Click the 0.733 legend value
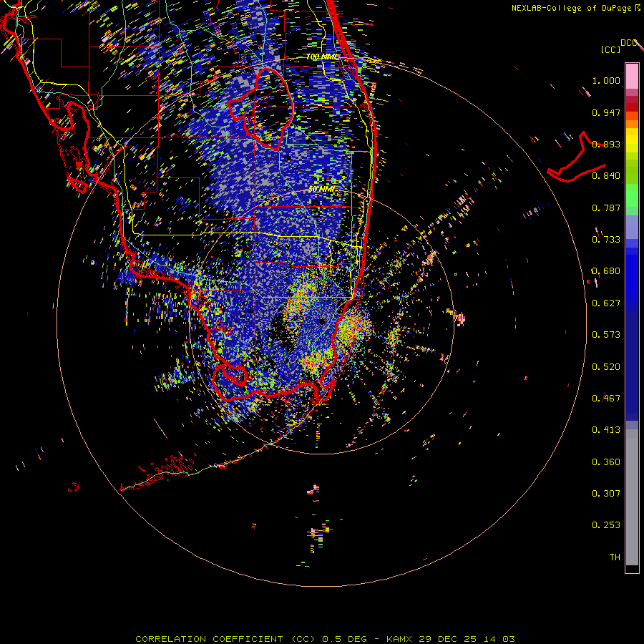Screen dimensions: 644x644 (606, 240)
